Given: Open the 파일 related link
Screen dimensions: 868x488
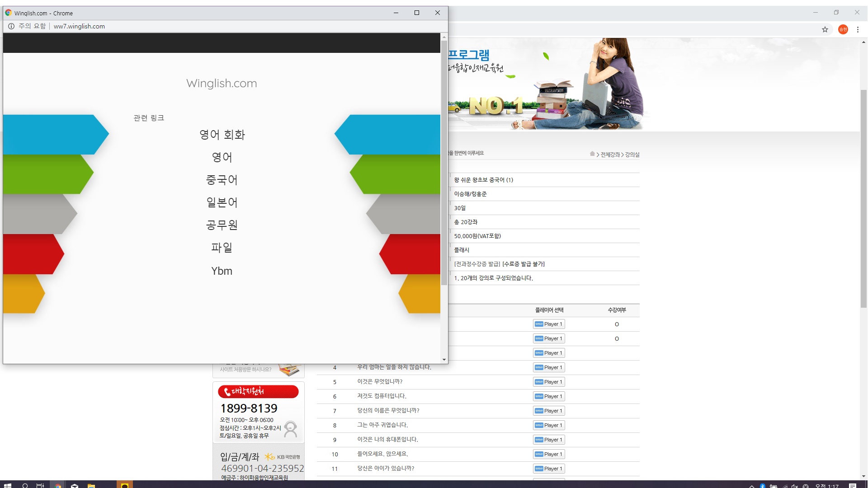Looking at the screenshot, I should click(x=222, y=248).
